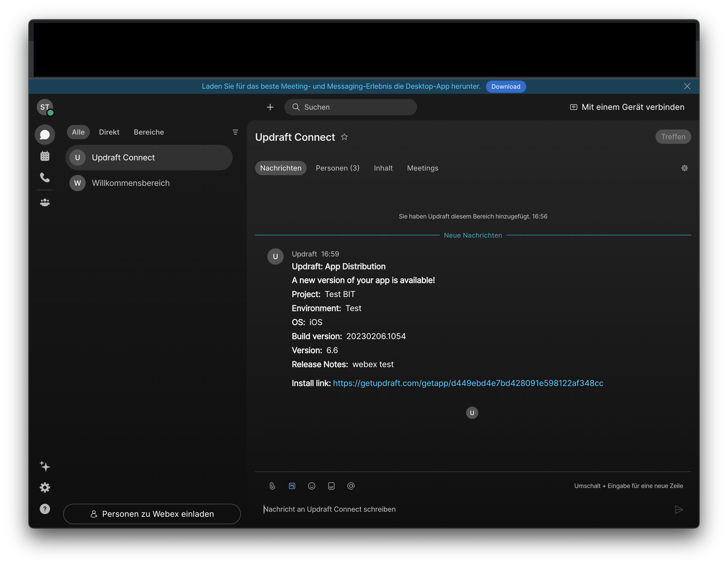Toggle Markdown formatting in message composer
This screenshot has height=566, width=728.
[292, 486]
